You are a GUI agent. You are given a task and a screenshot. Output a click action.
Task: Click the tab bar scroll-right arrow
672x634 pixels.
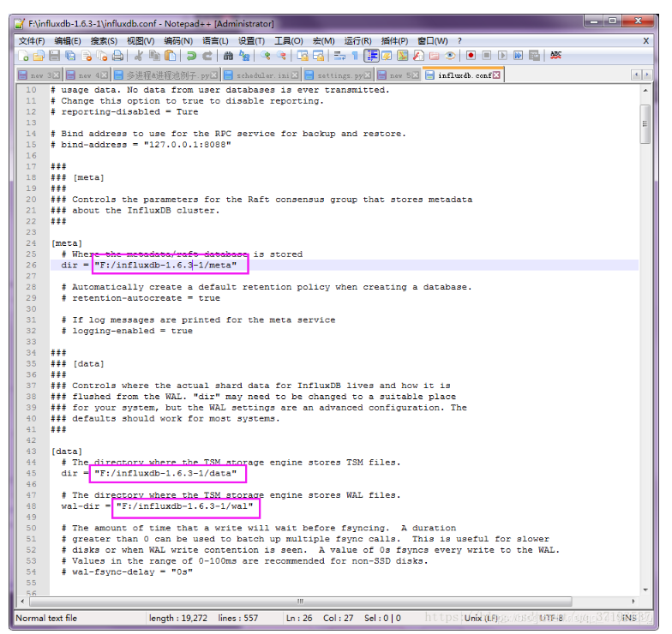(646, 75)
